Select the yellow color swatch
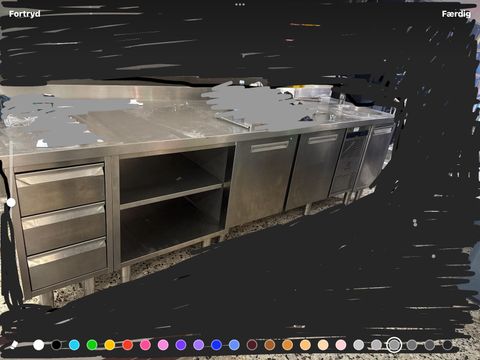 coord(110,345)
